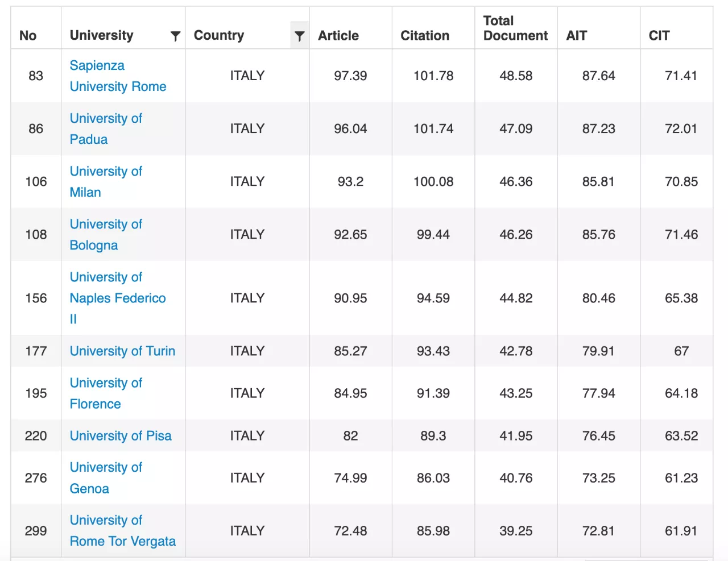This screenshot has width=728, height=561.
Task: Click AIT value 87.64
Action: coord(599,76)
